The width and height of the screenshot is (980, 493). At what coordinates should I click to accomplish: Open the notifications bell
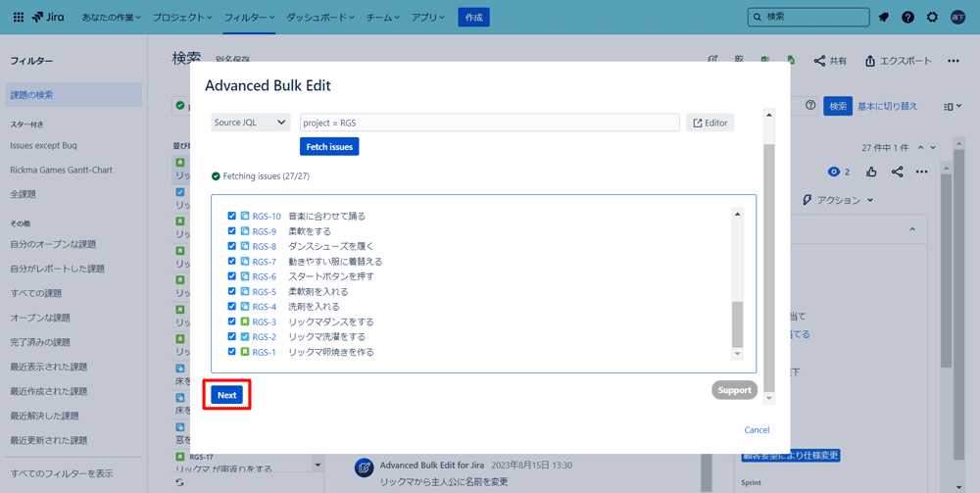coord(884,17)
